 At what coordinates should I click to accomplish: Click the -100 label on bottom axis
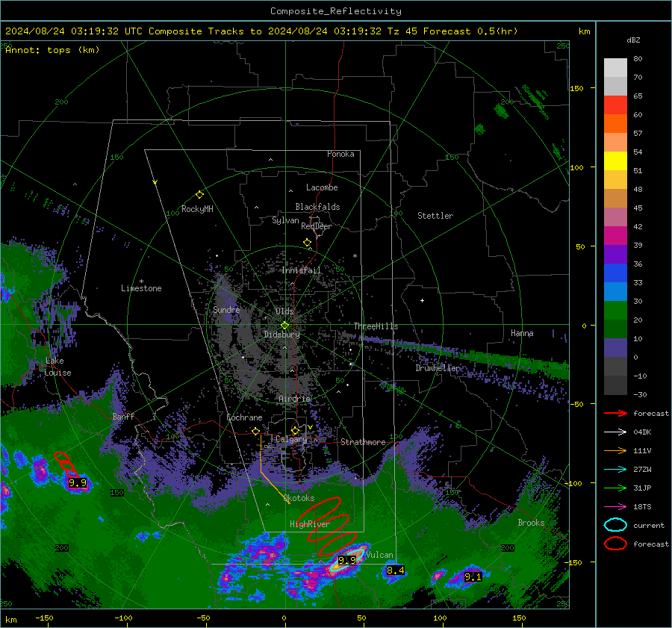click(x=123, y=618)
